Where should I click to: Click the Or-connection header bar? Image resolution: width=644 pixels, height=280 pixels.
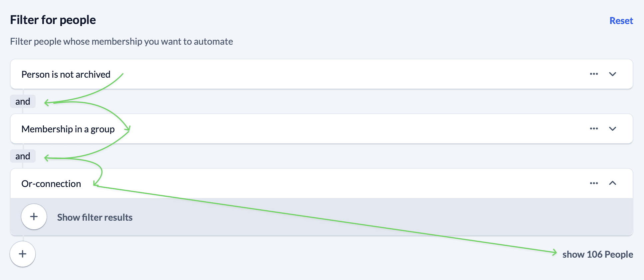point(333,183)
